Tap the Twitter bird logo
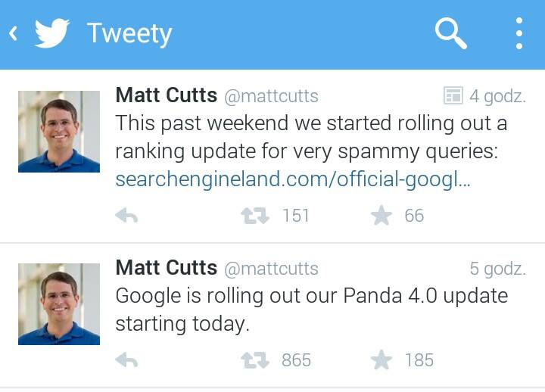Image resolution: width=545 pixels, height=392 pixels. pos(51,34)
